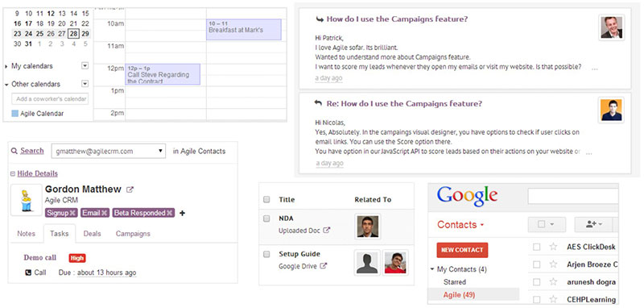Add a new tag with plus icon
644x308 pixels.
[x=183, y=213]
